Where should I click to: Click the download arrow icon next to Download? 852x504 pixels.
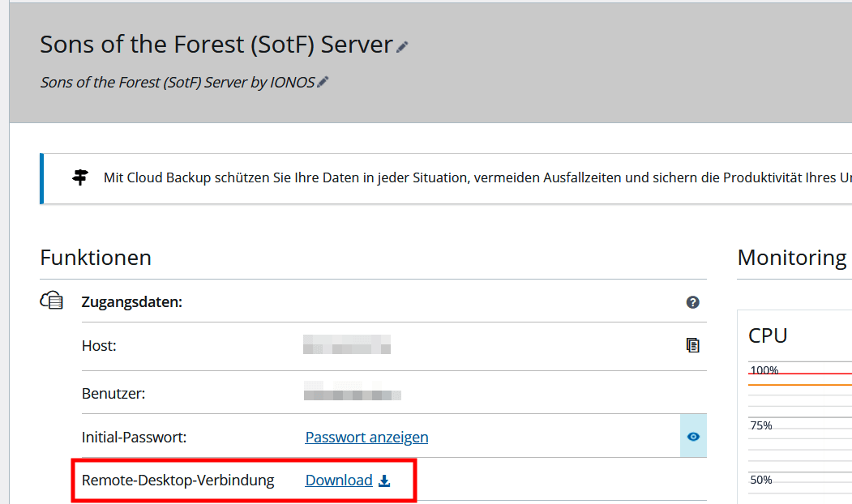(383, 480)
